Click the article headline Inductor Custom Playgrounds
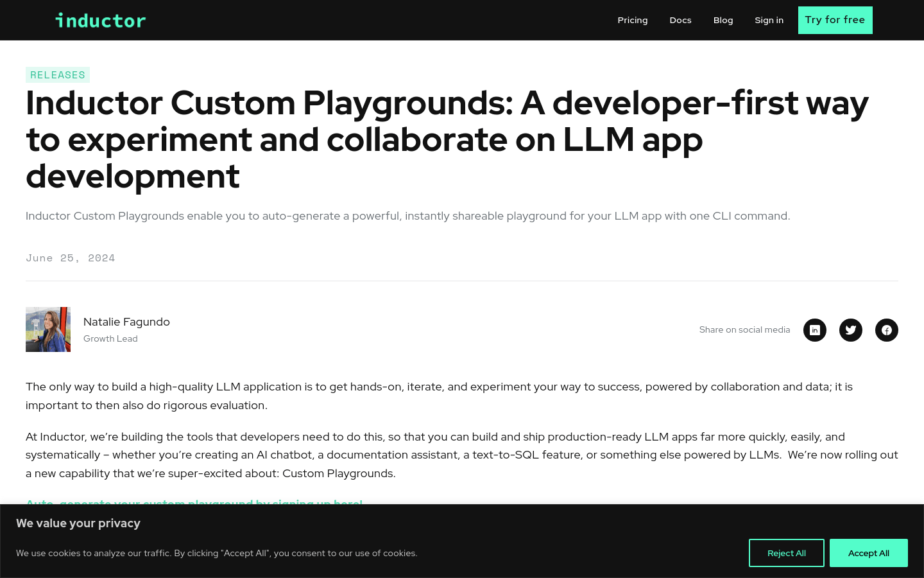Screen dimensions: 924x578 click(x=447, y=139)
